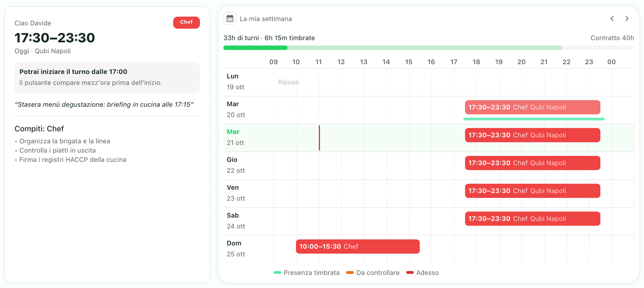
Task: Click the Contratto 40h label
Action: coord(612,38)
